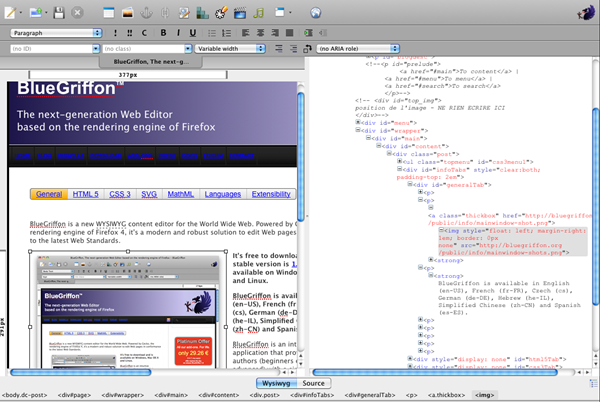Open the CSS 3 page tab
The image size is (600, 402).
coord(120,194)
